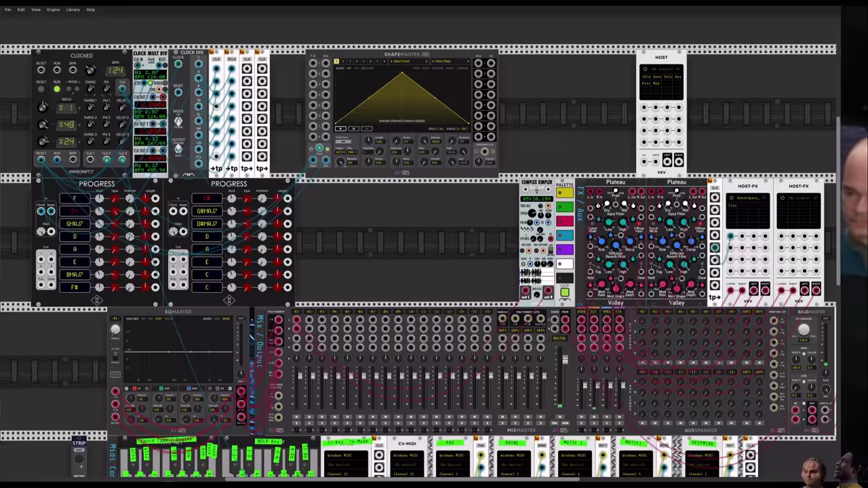Viewport: 868px width, 488px height.
Task: Click the CLK 1 output jack on Clocked
Action: tap(90, 160)
